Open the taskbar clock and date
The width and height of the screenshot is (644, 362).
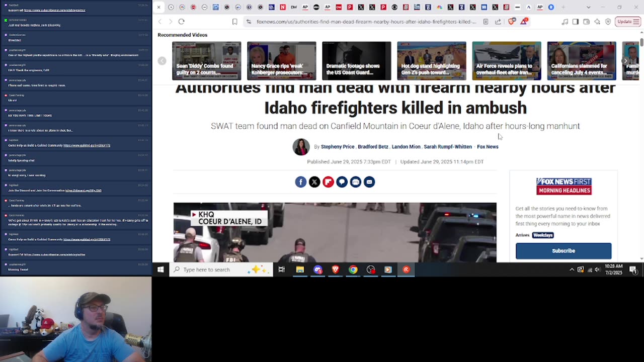click(613, 269)
